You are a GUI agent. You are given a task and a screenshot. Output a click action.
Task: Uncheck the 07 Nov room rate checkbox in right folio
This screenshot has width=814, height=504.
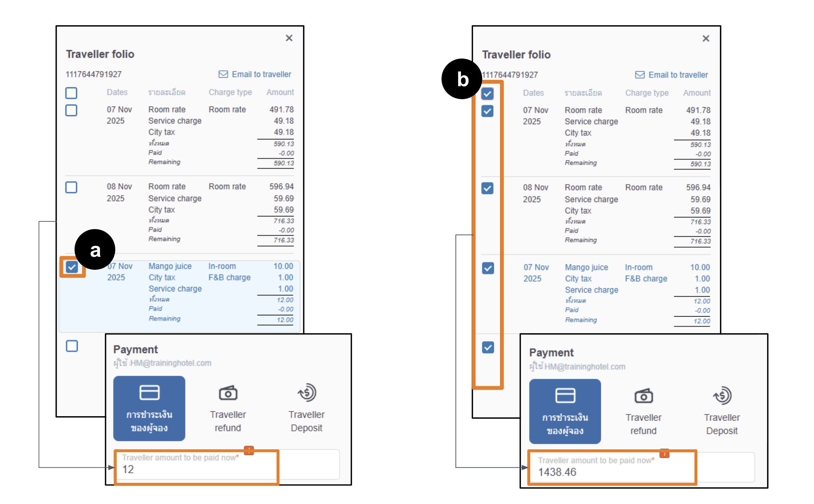point(487,111)
